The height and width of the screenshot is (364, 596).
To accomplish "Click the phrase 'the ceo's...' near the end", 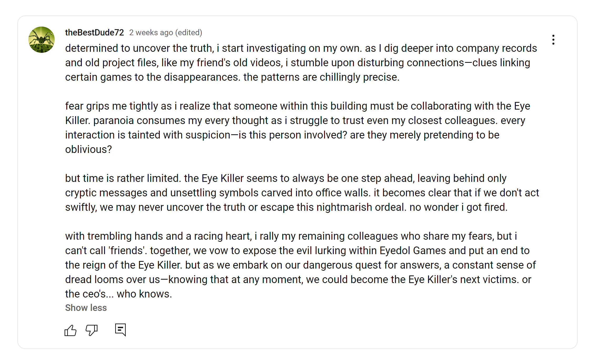I will [89, 294].
